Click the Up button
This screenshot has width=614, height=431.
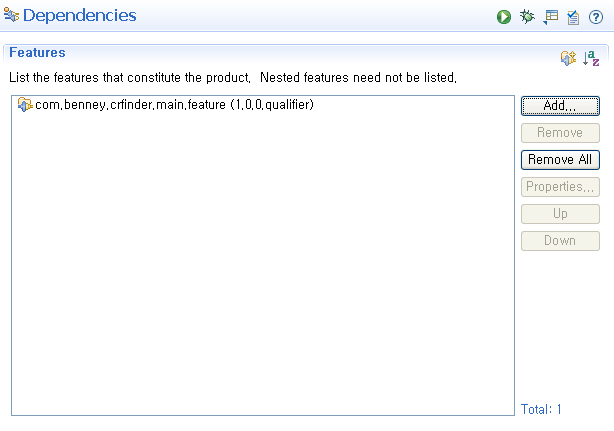point(560,214)
